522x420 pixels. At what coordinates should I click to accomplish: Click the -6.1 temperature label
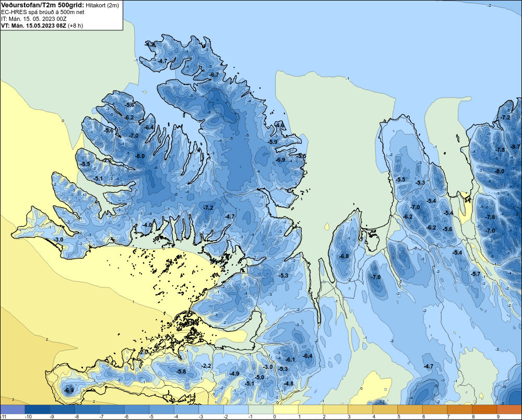(x=291, y=359)
